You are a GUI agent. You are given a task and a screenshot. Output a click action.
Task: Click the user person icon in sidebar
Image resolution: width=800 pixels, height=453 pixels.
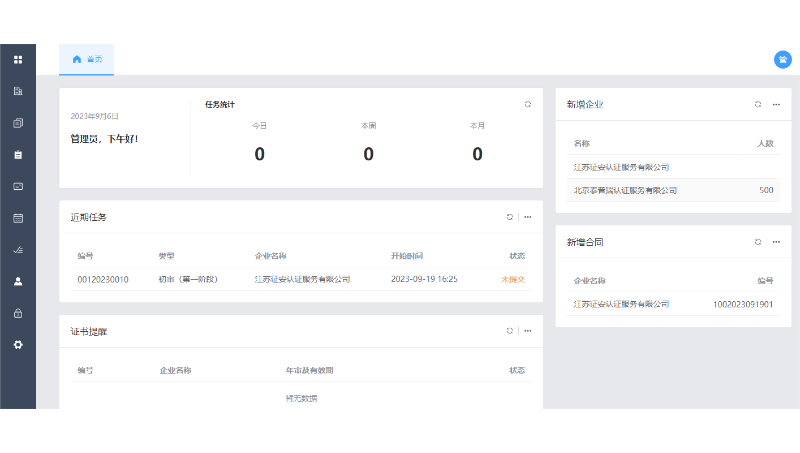[x=18, y=282]
